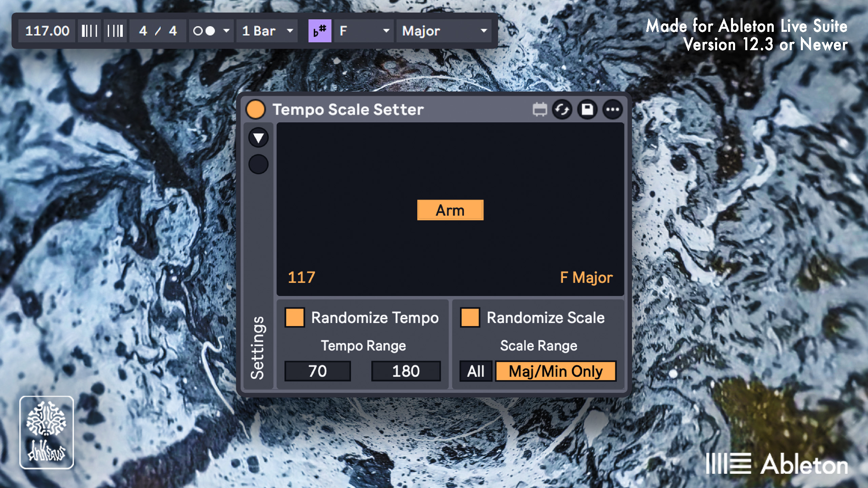The image size is (868, 488).
Task: Select the minimum tempo field 70
Action: pyautogui.click(x=318, y=371)
